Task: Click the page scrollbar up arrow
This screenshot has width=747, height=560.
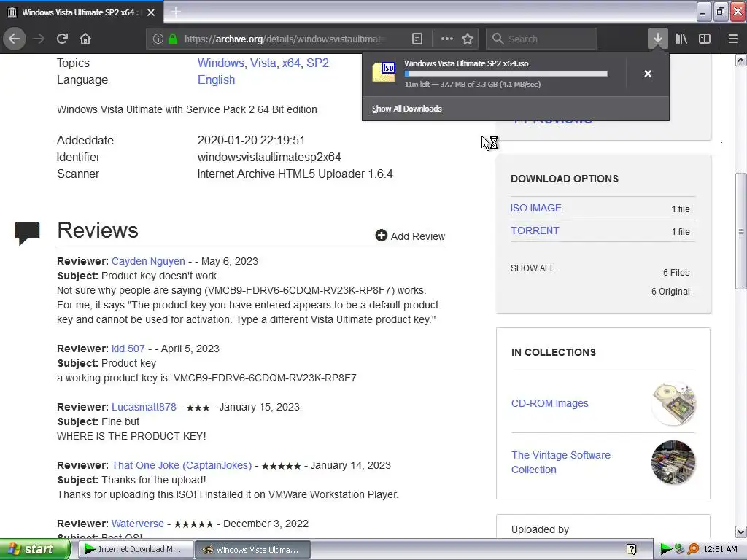Action: click(x=741, y=60)
